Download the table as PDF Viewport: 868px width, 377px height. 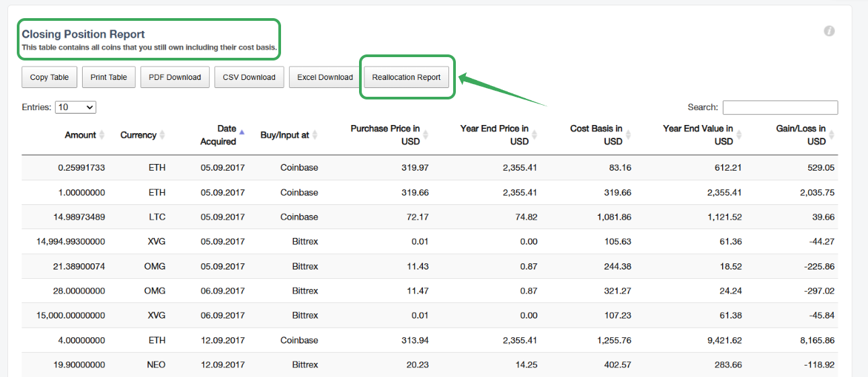pos(175,77)
